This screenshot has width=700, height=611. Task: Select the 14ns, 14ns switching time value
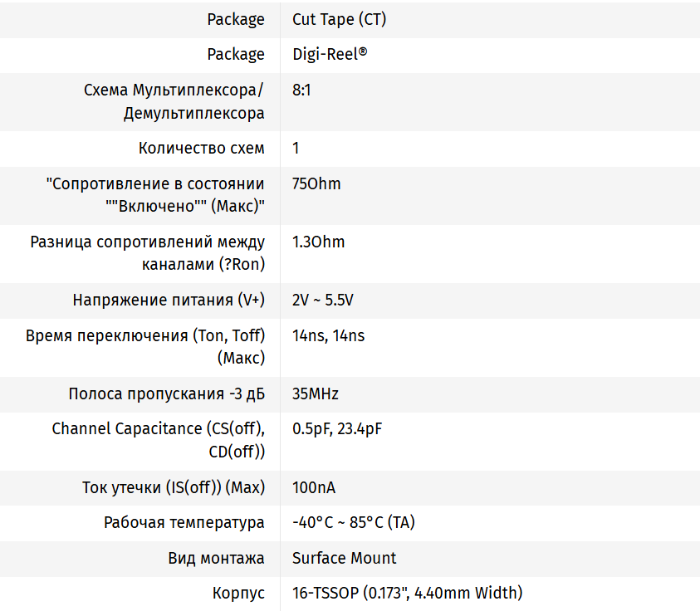[x=328, y=336]
